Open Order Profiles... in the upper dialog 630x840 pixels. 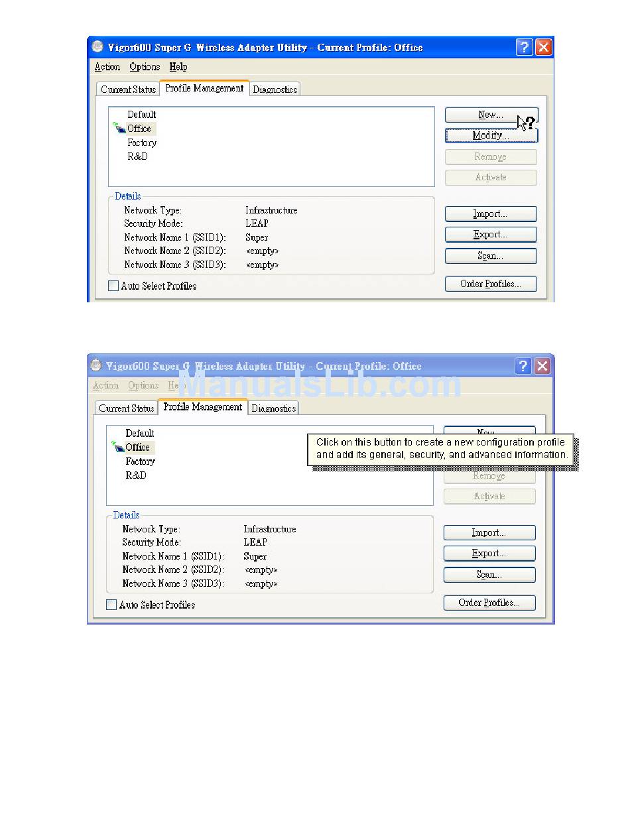point(491,284)
